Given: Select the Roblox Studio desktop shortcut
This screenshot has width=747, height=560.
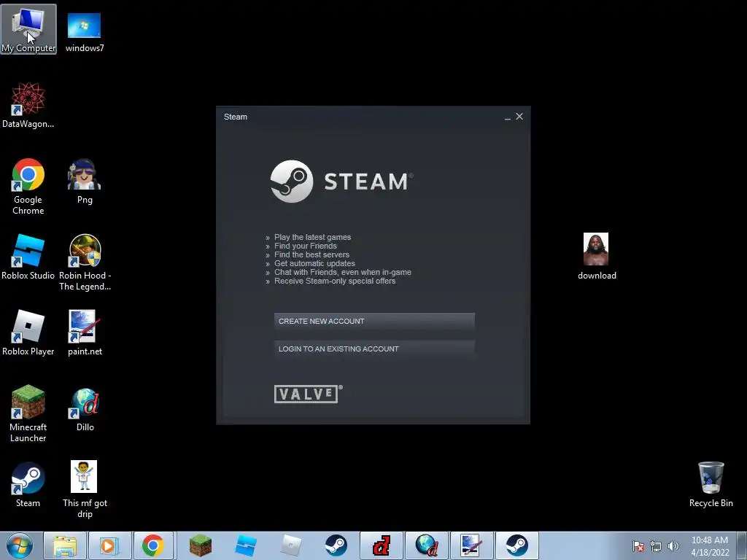Looking at the screenshot, I should tap(28, 257).
